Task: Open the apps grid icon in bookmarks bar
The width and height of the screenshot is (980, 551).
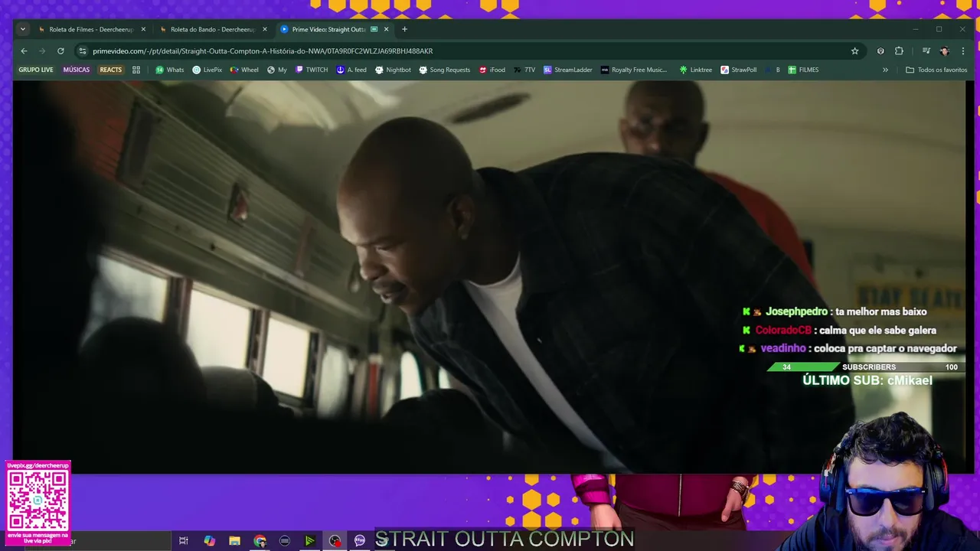Action: [136, 70]
